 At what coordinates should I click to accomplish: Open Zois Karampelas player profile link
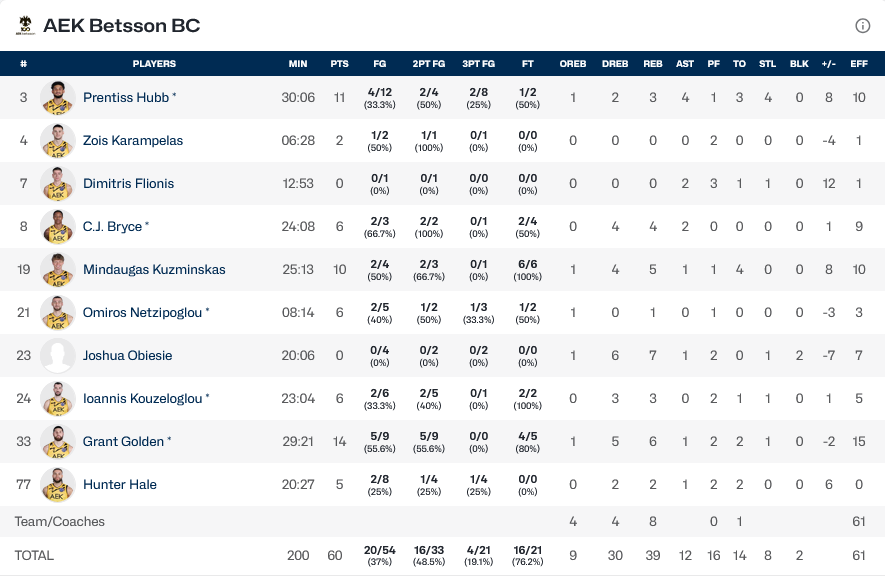[x=133, y=141]
